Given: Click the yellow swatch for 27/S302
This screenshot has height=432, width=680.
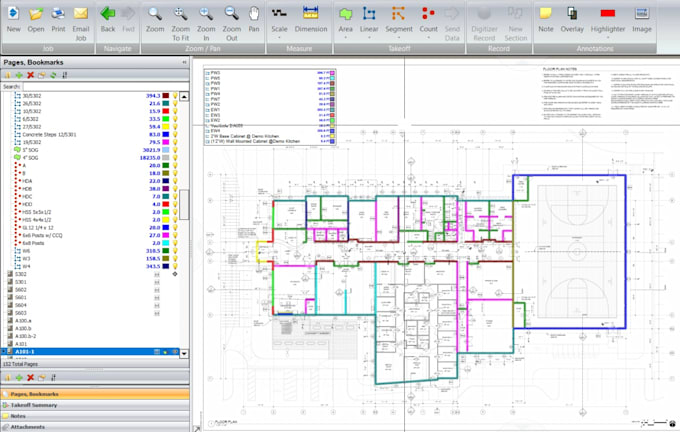Looking at the screenshot, I should tap(166, 127).
